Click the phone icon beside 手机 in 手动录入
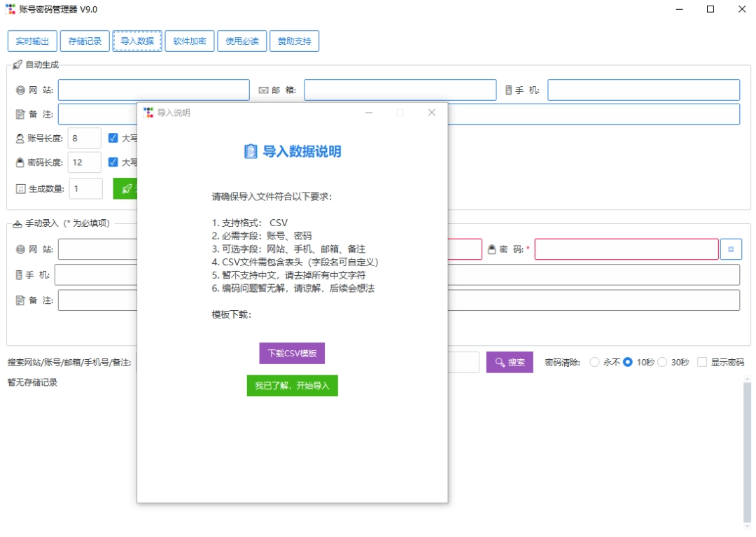 tap(19, 274)
